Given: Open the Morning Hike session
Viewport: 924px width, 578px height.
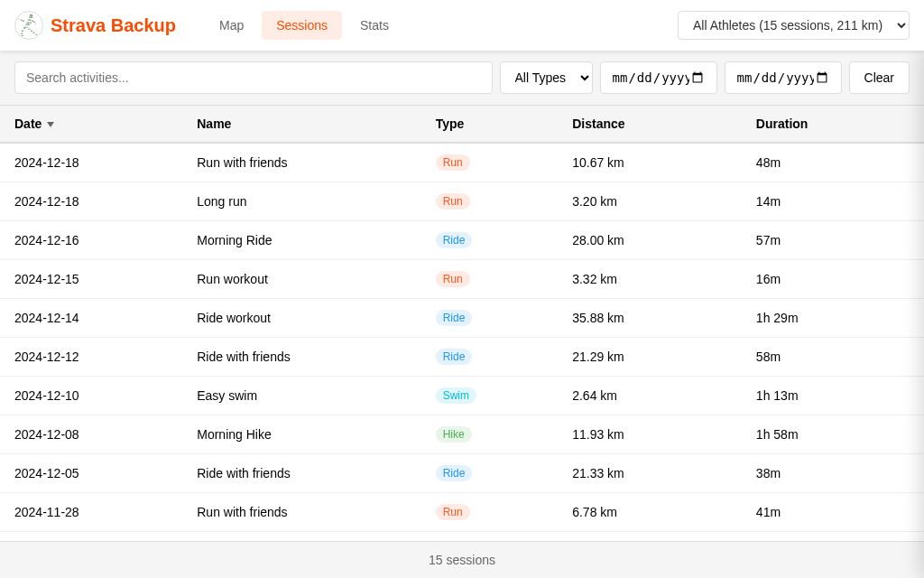Looking at the screenshot, I should 234,434.
